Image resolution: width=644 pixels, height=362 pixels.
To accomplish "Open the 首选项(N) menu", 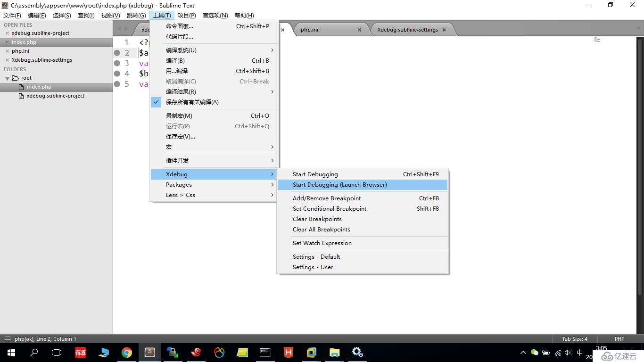I will (215, 16).
